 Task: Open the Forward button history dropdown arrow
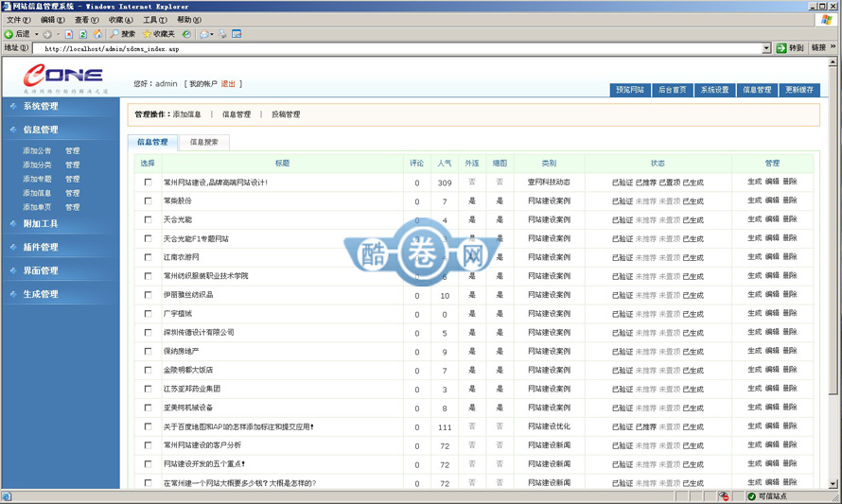pyautogui.click(x=58, y=34)
